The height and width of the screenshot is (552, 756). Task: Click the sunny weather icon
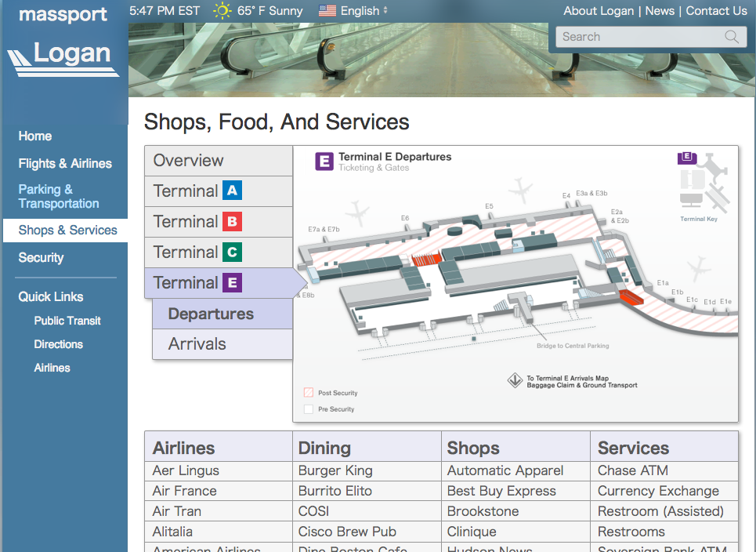tap(222, 11)
